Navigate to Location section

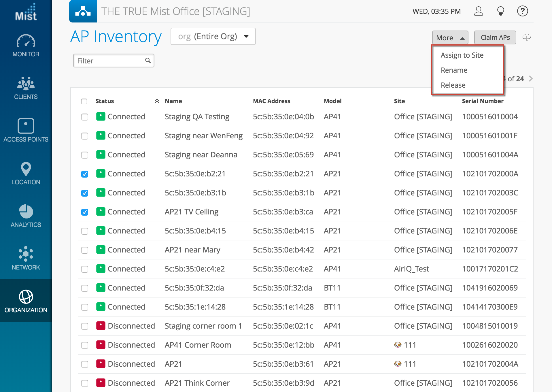click(x=26, y=173)
